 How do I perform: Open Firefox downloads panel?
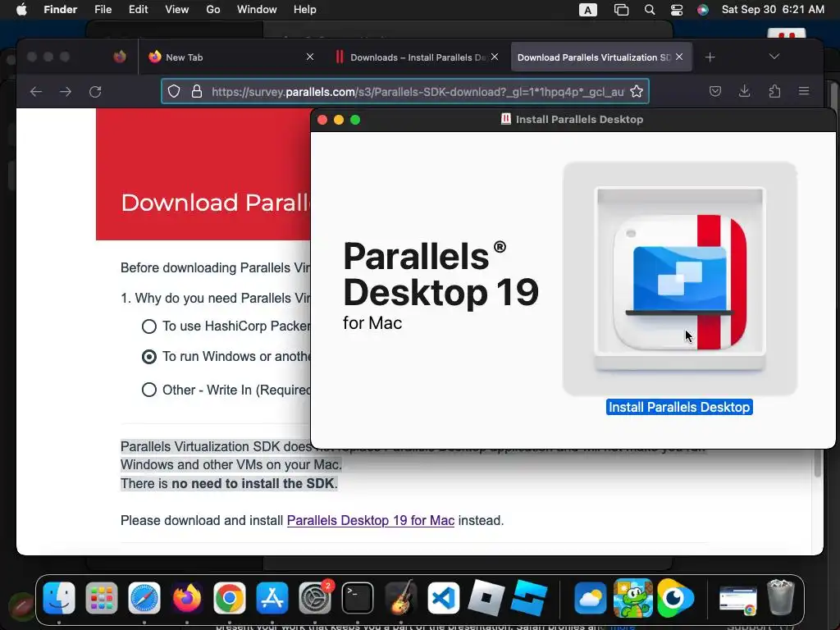[x=745, y=91]
